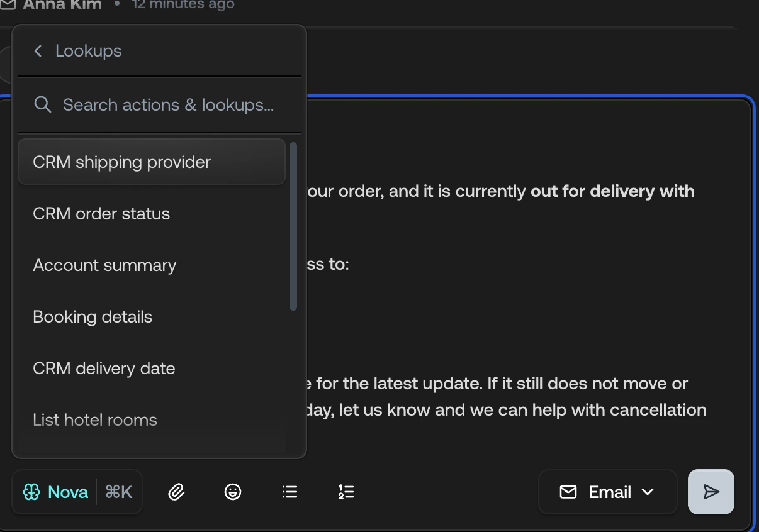The image size is (759, 532).
Task: Attach a file with the paperclip icon
Action: tap(176, 492)
